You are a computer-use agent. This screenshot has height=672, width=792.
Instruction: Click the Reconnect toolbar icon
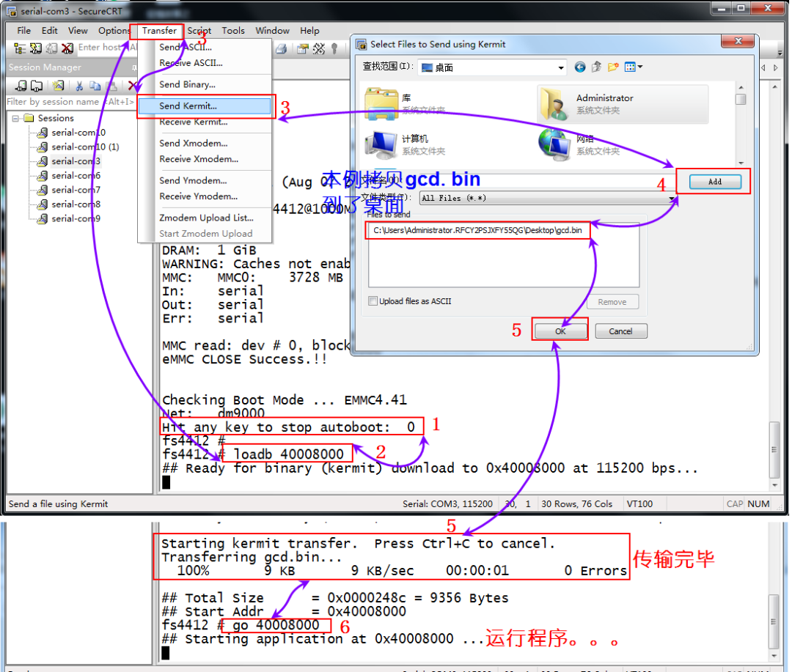pyautogui.click(x=51, y=48)
